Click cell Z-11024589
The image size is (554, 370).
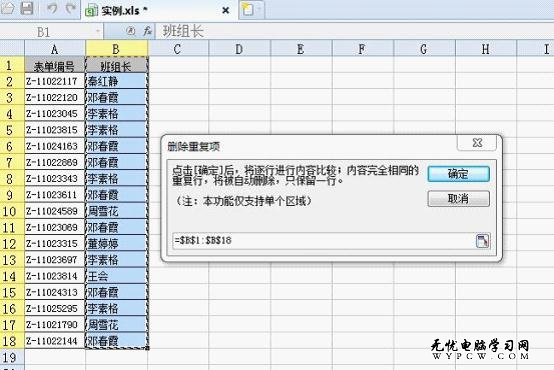(x=55, y=211)
